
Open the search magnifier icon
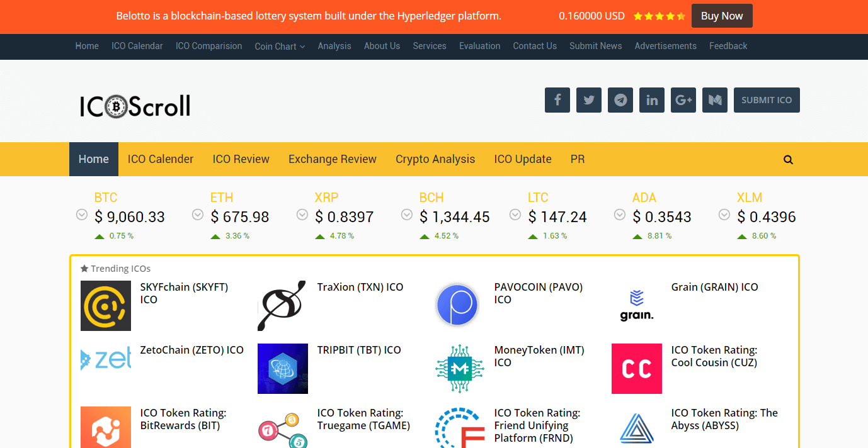click(x=788, y=159)
